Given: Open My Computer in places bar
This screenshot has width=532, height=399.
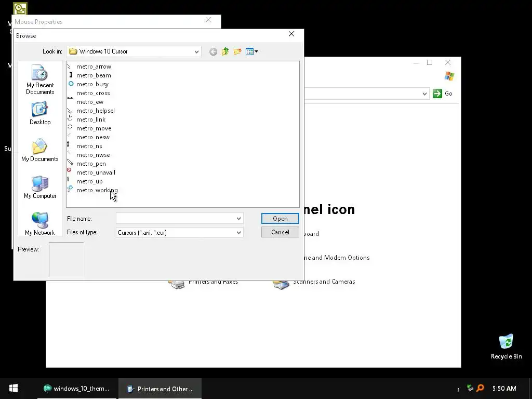Looking at the screenshot, I should click(40, 187).
